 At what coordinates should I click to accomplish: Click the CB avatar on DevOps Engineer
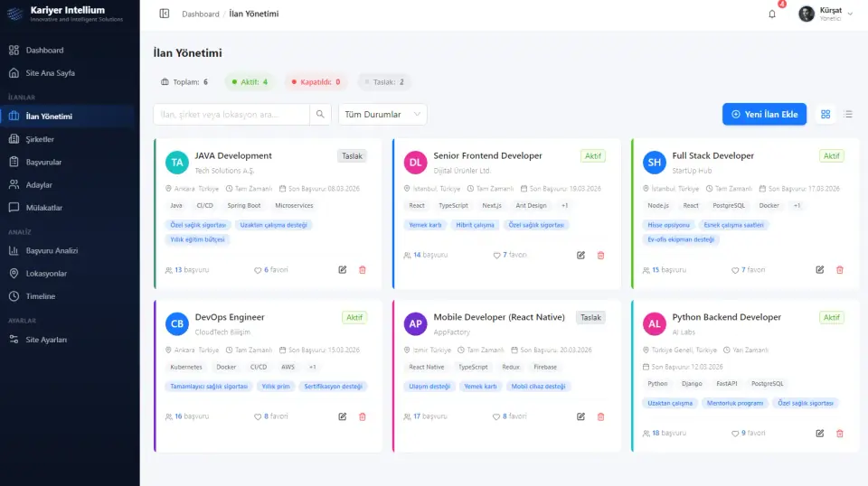(177, 324)
